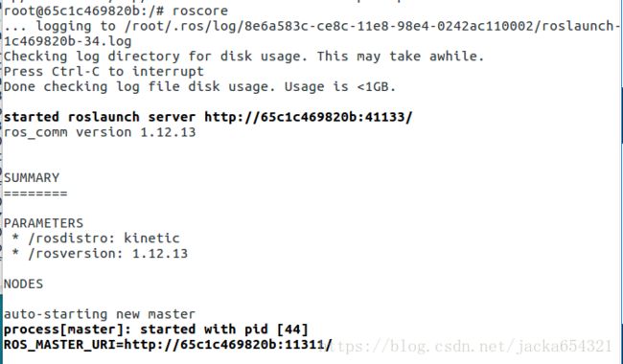Screen dimensions: 623x364
Task: Click the 'auto-starting new master' line
Action: click(x=100, y=314)
